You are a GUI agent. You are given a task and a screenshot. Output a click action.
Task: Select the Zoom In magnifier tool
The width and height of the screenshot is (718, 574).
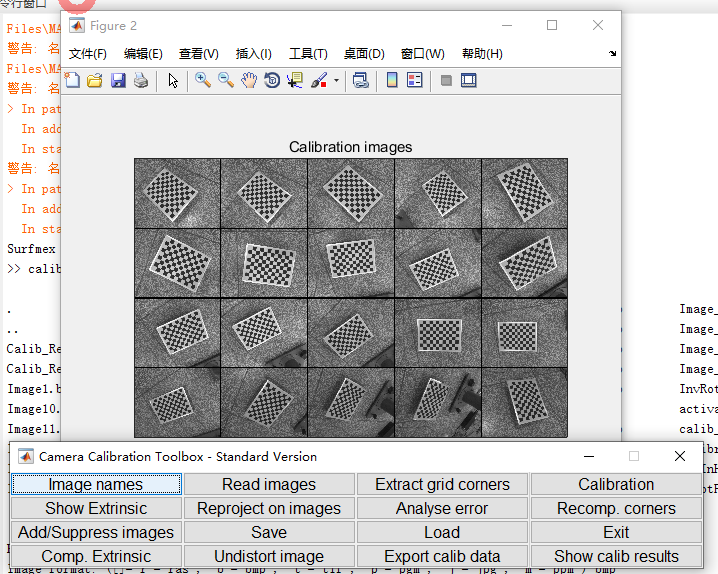(x=203, y=81)
